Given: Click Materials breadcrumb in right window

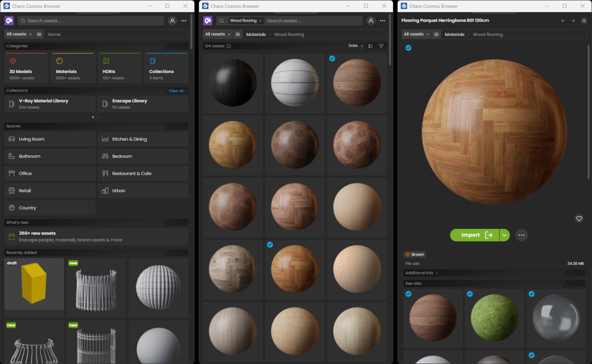Looking at the screenshot, I should [454, 34].
